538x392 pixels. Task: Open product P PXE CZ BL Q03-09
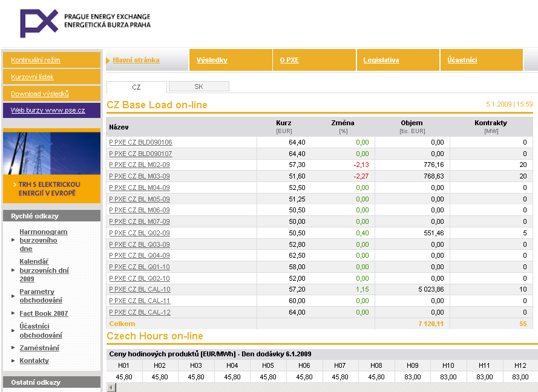[x=139, y=244]
